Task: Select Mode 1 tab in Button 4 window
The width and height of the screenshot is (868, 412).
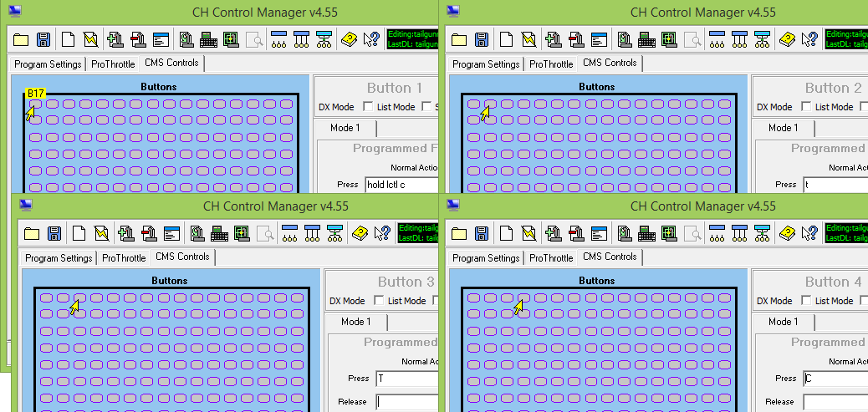Action: [784, 322]
